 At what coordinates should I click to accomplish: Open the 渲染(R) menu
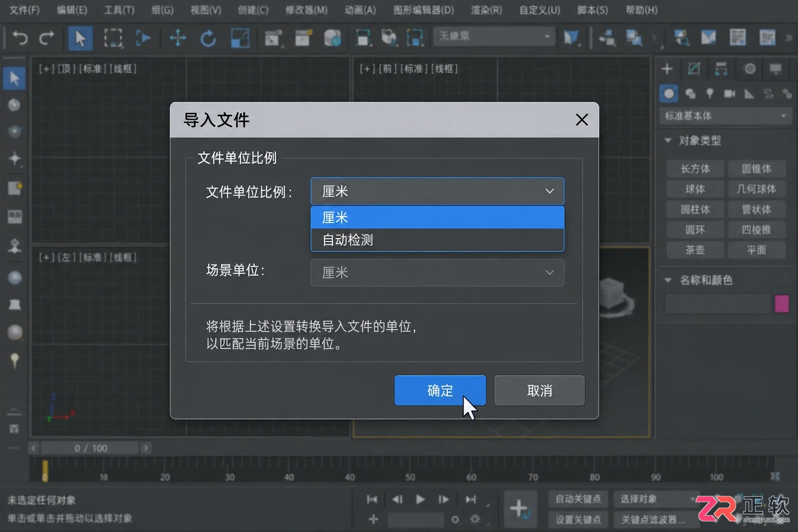coord(486,10)
